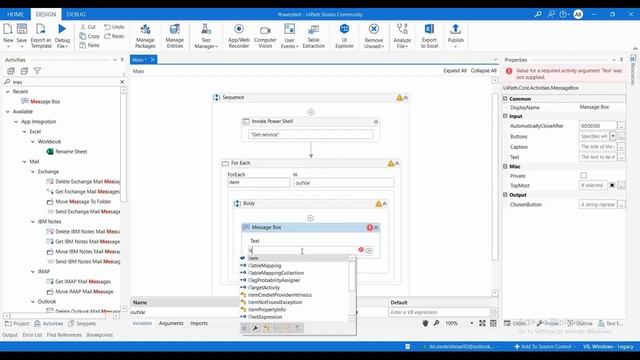Viewport: 640px width, 360px height.
Task: Collapse App Integration tree node
Action: pos(16,122)
